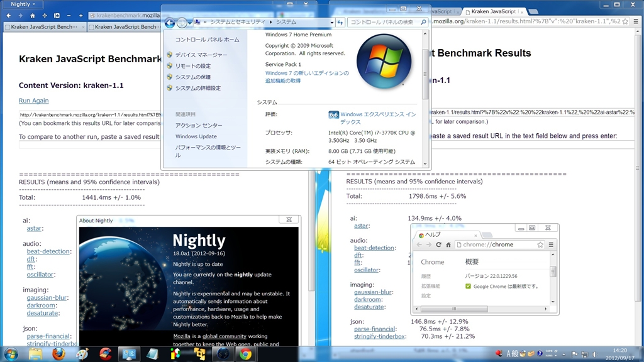Click Control Panel back arrow button
Screen dimensions: 644x362
coord(169,23)
